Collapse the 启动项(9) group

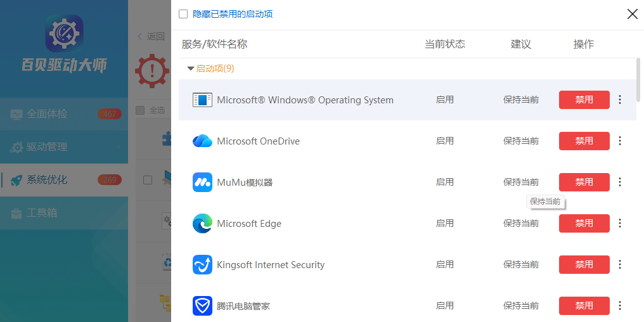point(191,68)
